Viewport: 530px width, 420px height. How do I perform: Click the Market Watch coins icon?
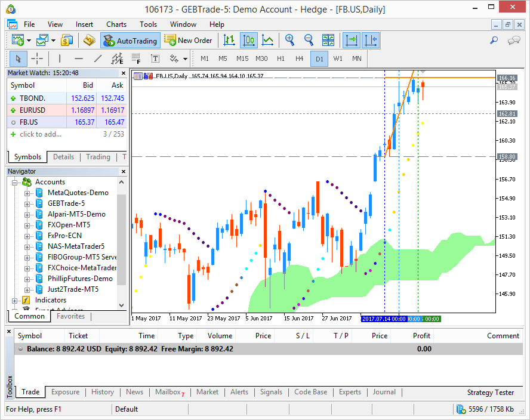[x=67, y=41]
